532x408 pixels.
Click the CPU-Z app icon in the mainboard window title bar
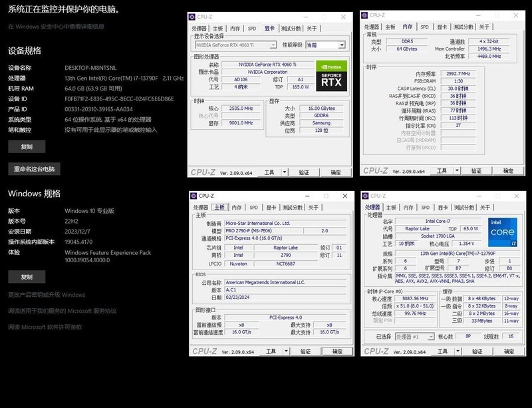(x=194, y=197)
